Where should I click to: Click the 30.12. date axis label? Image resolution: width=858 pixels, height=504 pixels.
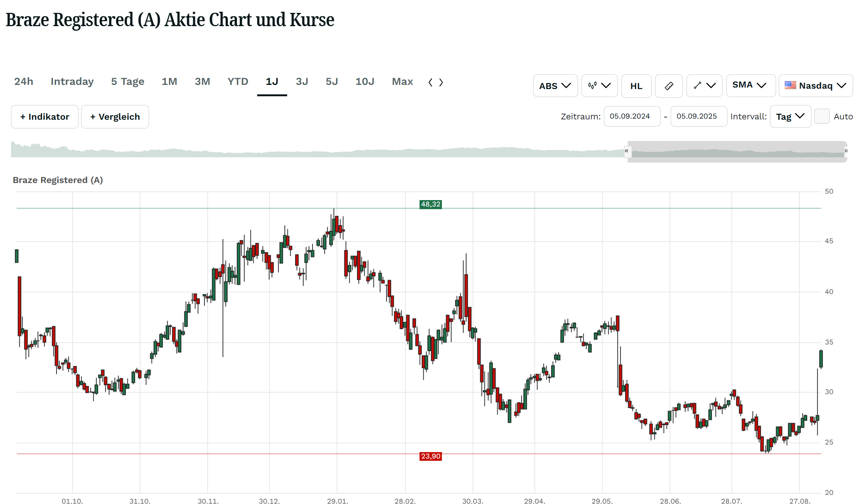(x=269, y=501)
